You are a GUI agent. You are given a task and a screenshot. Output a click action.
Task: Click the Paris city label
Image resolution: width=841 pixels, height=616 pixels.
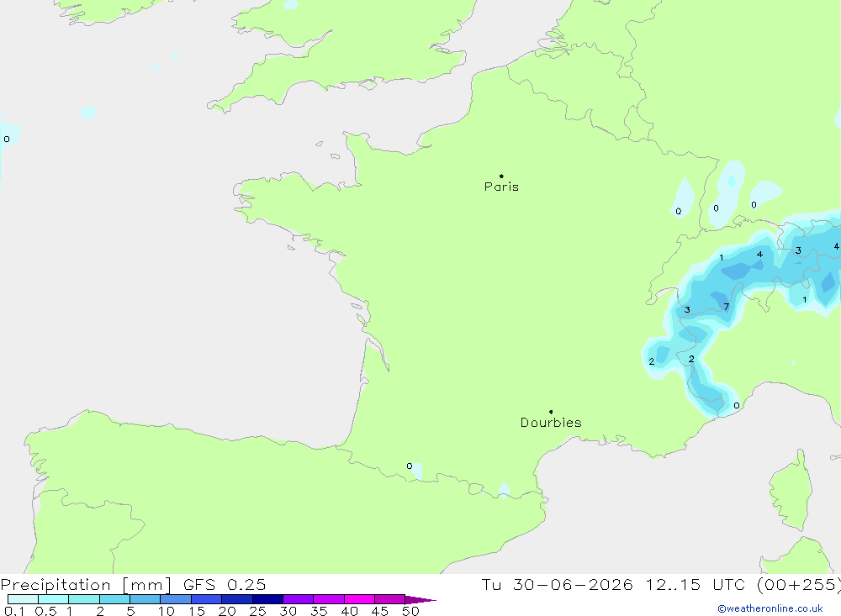tap(501, 187)
